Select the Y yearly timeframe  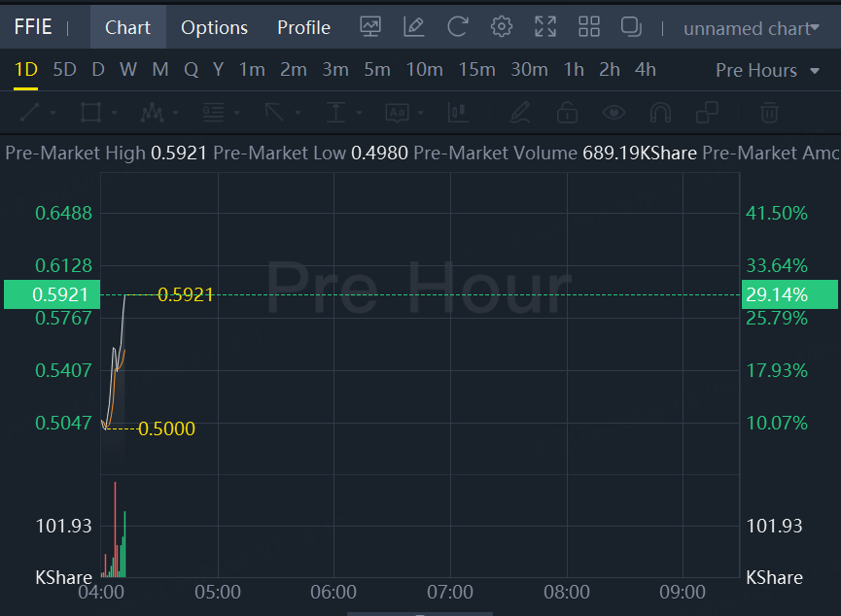click(218, 70)
